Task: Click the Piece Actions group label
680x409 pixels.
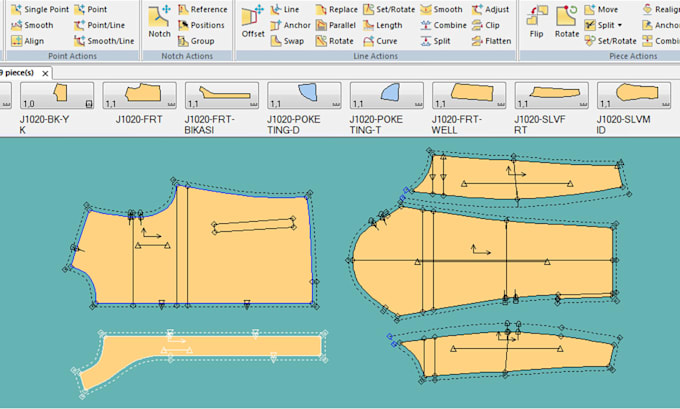Action: pos(633,56)
